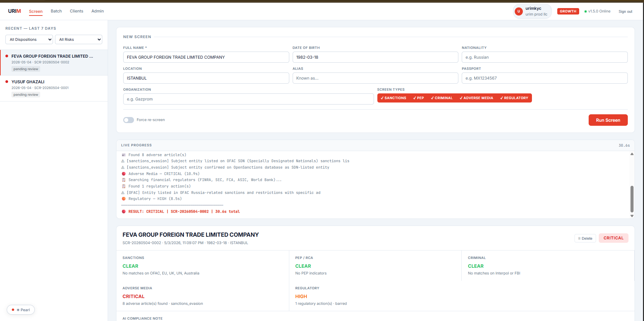
Task: Click the Sign out link
Action: coord(625,11)
